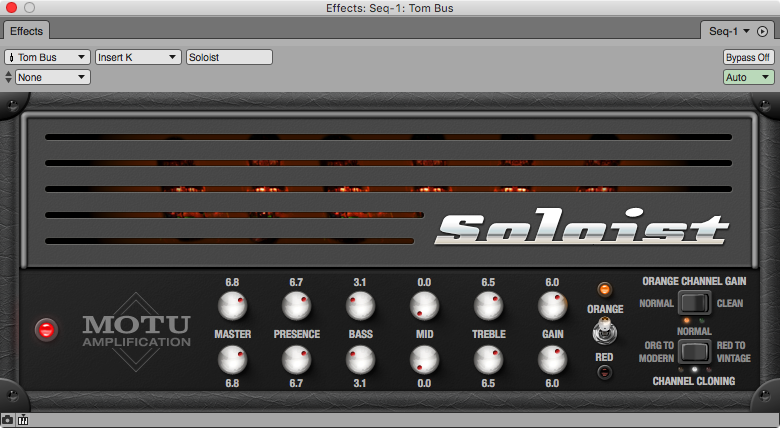
Task: Click the CHANNEL CLONING heading
Action: tap(694, 381)
